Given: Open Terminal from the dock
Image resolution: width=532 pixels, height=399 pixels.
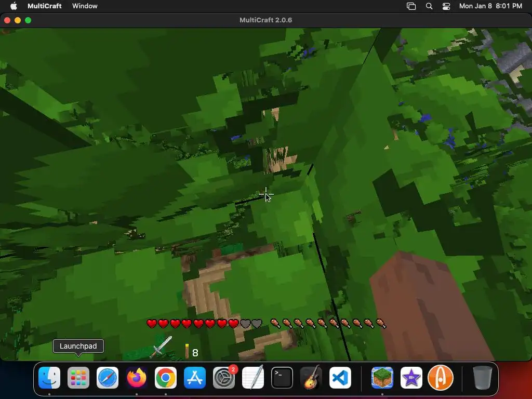Looking at the screenshot, I should (282, 378).
